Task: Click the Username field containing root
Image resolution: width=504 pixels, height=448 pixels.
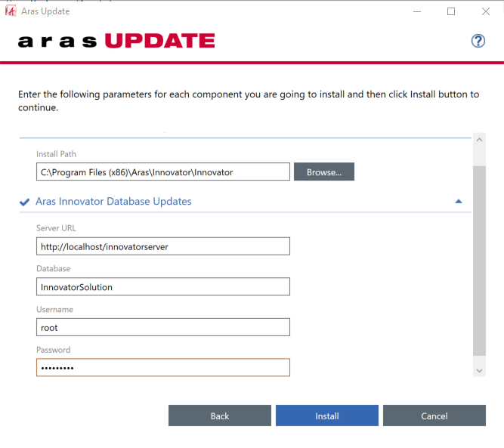Action: pyautogui.click(x=162, y=327)
